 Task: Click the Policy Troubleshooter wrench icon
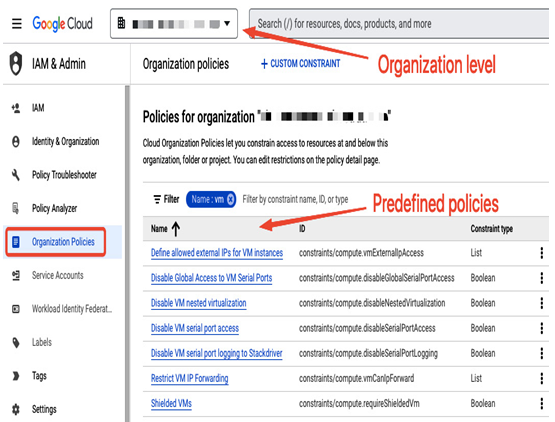(x=16, y=175)
